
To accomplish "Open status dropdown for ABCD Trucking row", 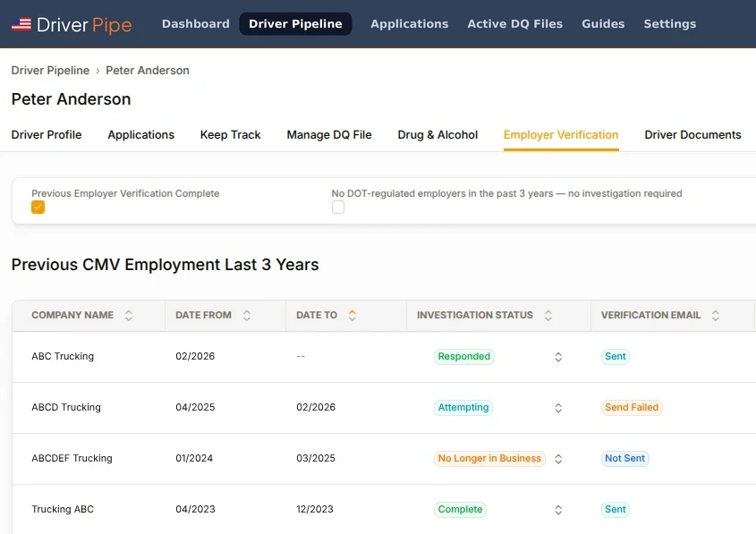I will pyautogui.click(x=558, y=408).
